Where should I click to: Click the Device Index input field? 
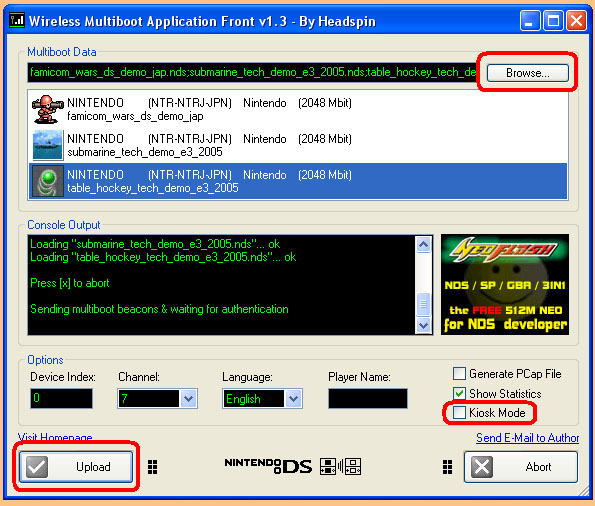click(61, 398)
